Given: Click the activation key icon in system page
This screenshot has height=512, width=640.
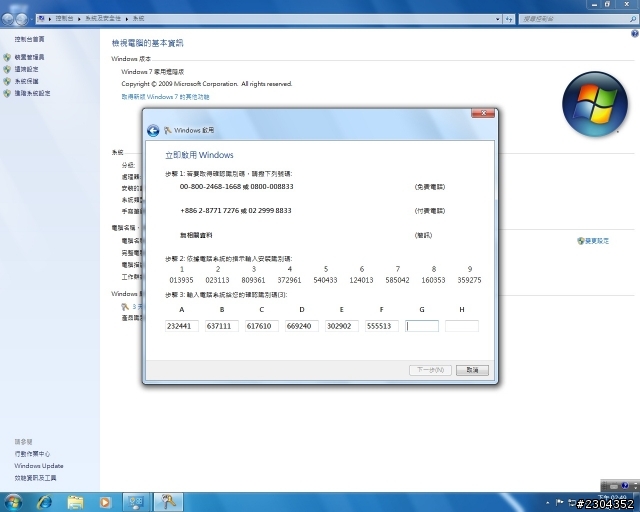Looking at the screenshot, I should click(x=125, y=306).
